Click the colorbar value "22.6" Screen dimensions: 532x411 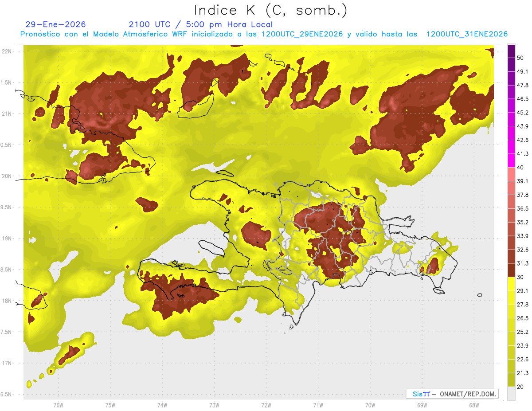pyautogui.click(x=522, y=360)
